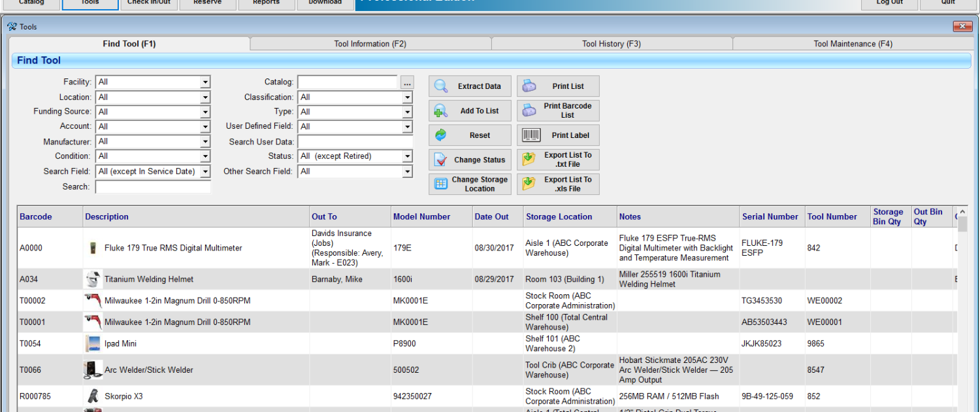Image resolution: width=980 pixels, height=412 pixels.
Task: Click the Print Label barcode button
Action: click(x=558, y=135)
